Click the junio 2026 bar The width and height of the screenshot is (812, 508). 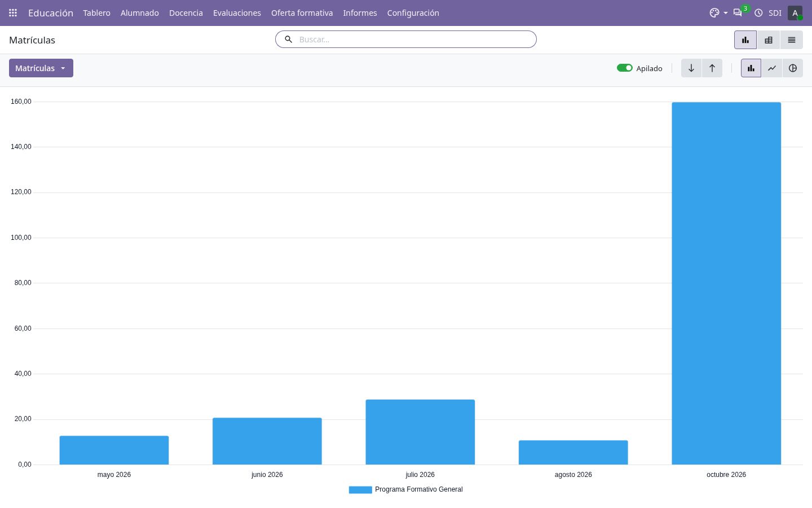pyautogui.click(x=267, y=441)
